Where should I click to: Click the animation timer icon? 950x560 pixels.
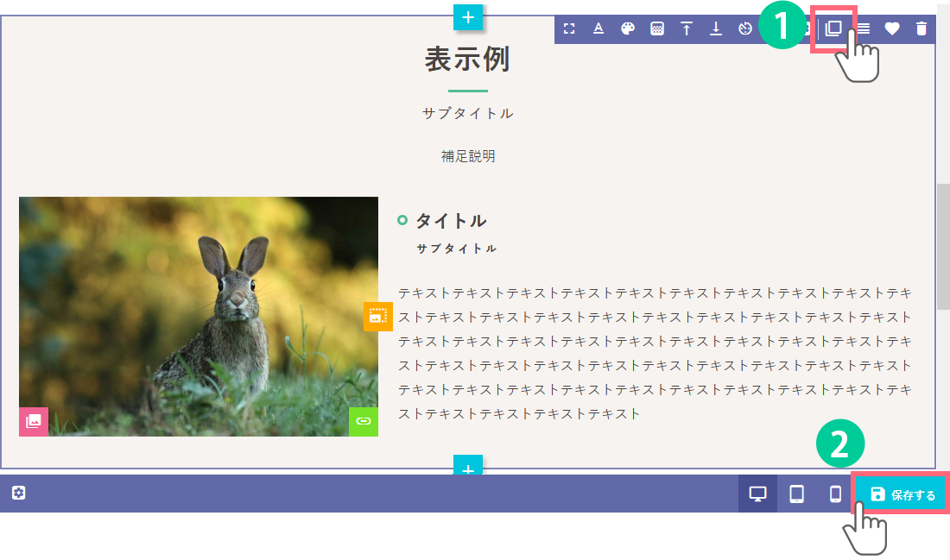746,28
